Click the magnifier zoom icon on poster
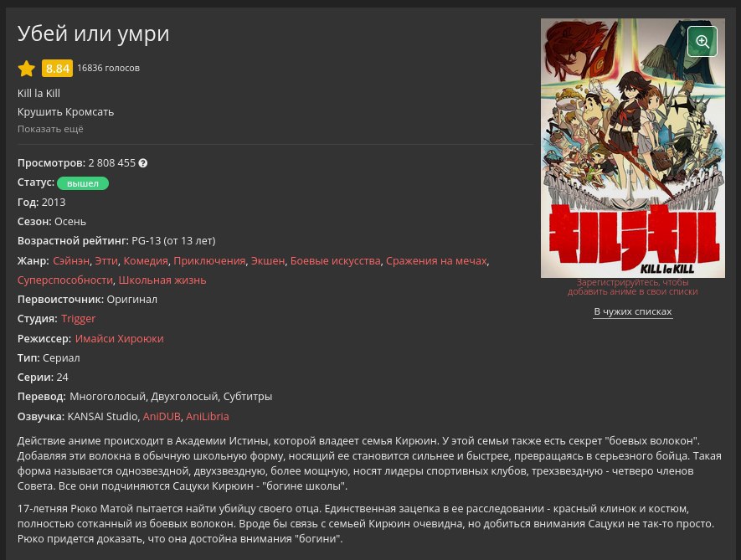The image size is (741, 560). click(x=702, y=42)
